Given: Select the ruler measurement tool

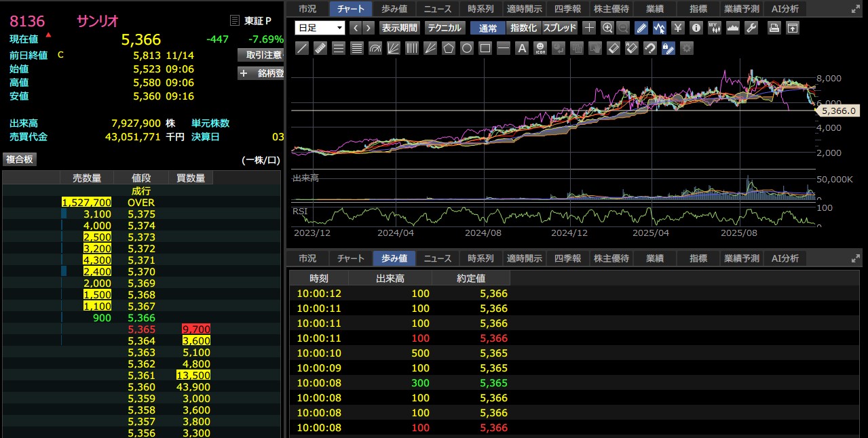Looking at the screenshot, I should click(x=320, y=48).
